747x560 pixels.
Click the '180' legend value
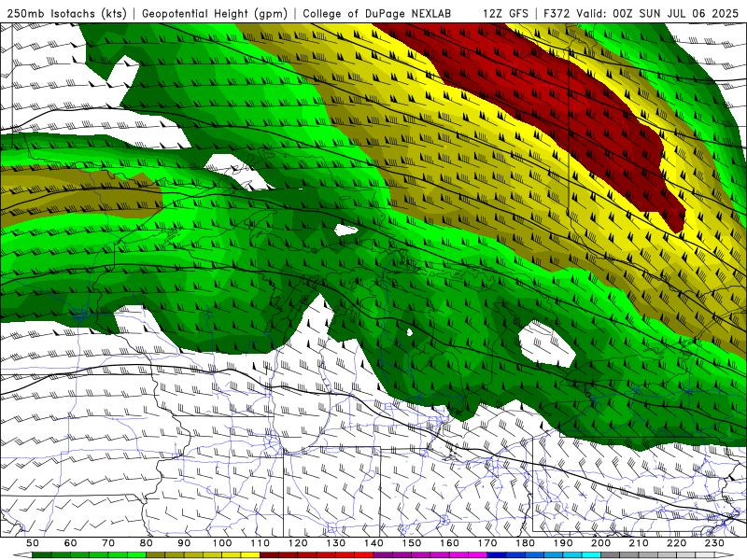tap(525, 543)
